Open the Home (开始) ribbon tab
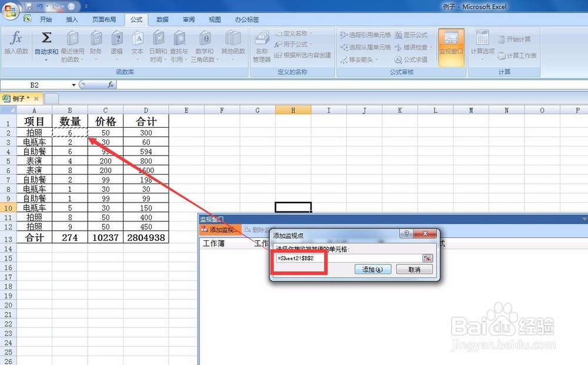The image size is (588, 365). tap(46, 19)
